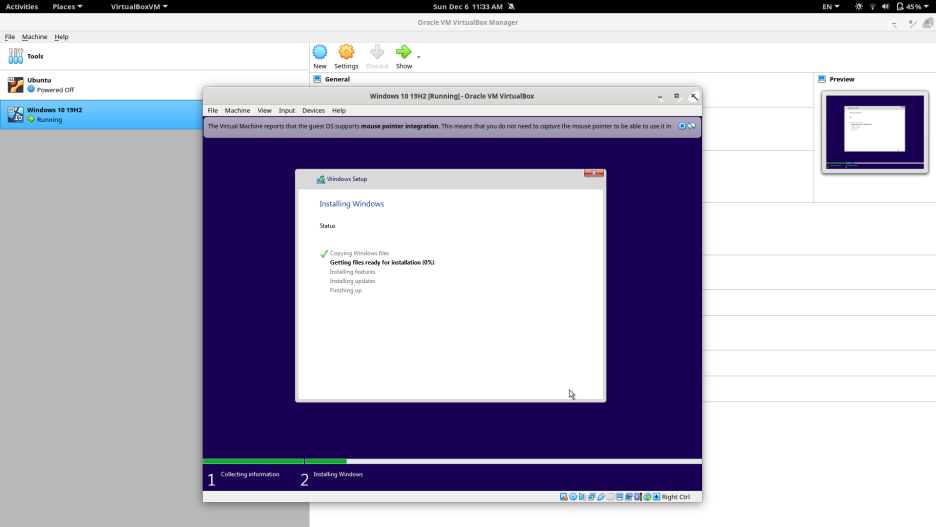Click 'Installing features' status line

pyautogui.click(x=352, y=272)
